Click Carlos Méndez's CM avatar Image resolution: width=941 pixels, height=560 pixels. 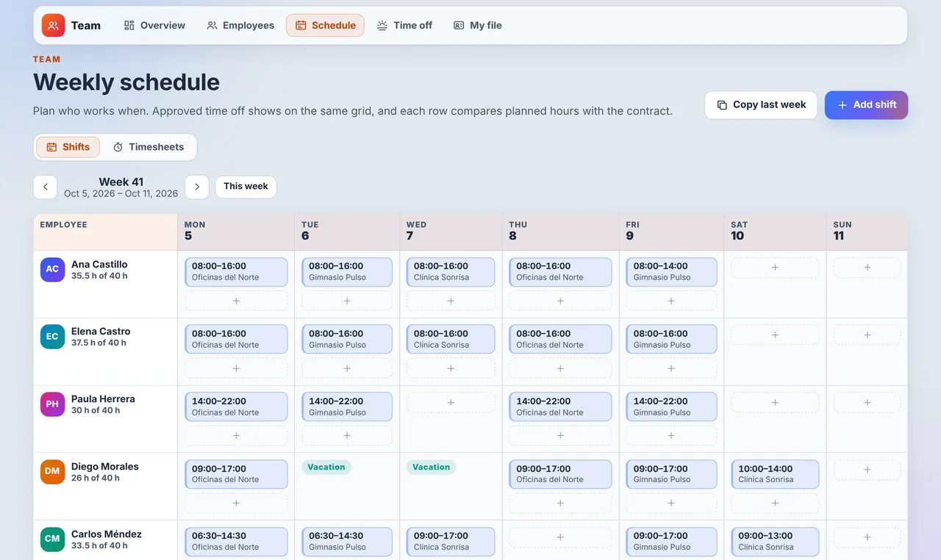(x=52, y=539)
